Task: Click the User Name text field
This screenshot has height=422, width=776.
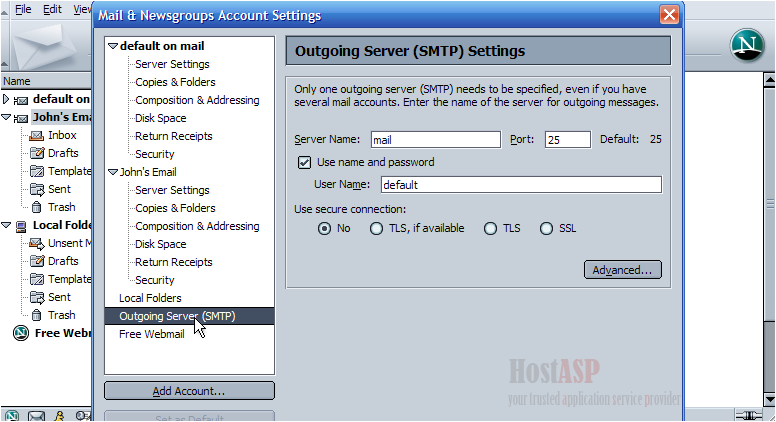Action: pos(521,185)
